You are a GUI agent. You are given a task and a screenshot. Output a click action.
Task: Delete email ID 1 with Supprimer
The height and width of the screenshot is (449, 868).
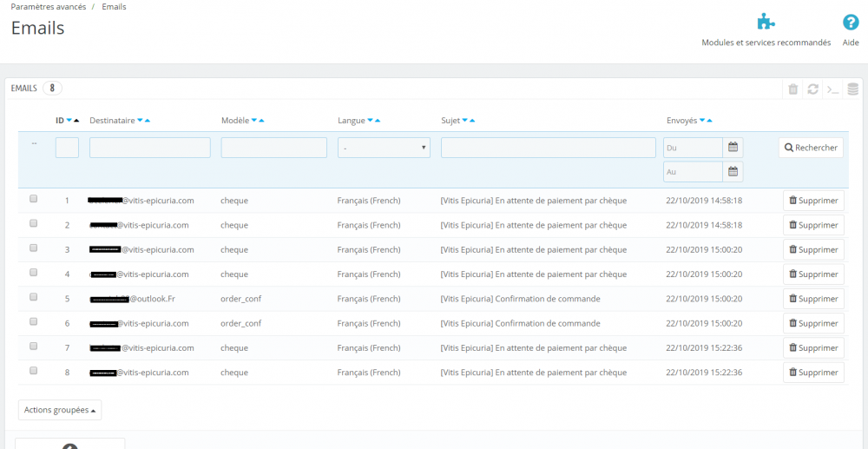[814, 201]
